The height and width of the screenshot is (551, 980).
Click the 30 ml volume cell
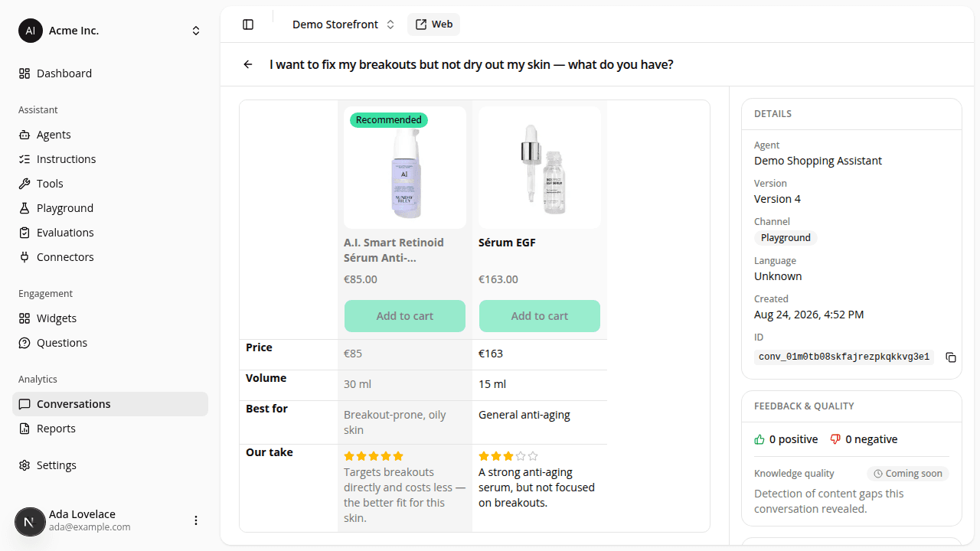405,384
